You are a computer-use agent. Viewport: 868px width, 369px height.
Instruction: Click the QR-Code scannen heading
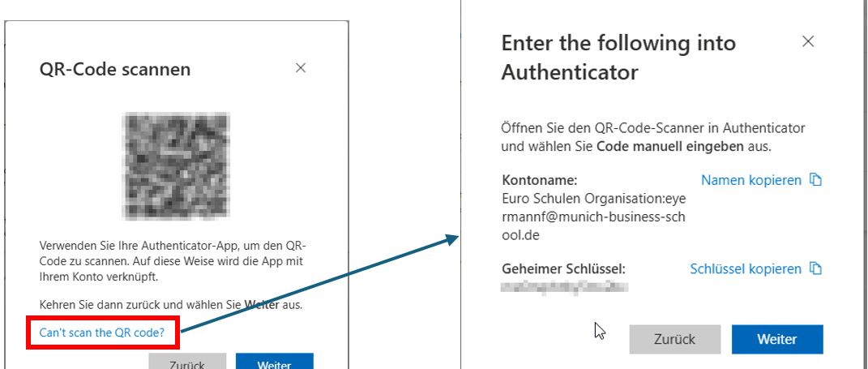pos(115,70)
